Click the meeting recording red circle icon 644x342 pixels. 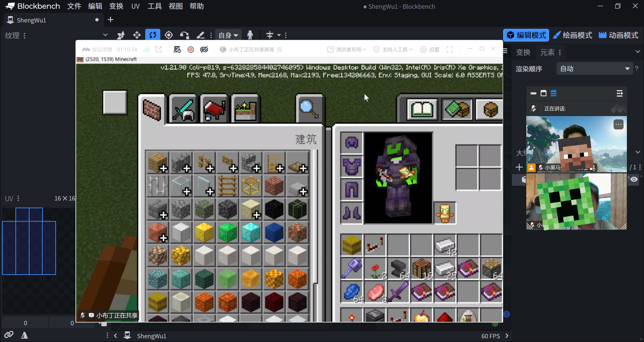click(191, 50)
